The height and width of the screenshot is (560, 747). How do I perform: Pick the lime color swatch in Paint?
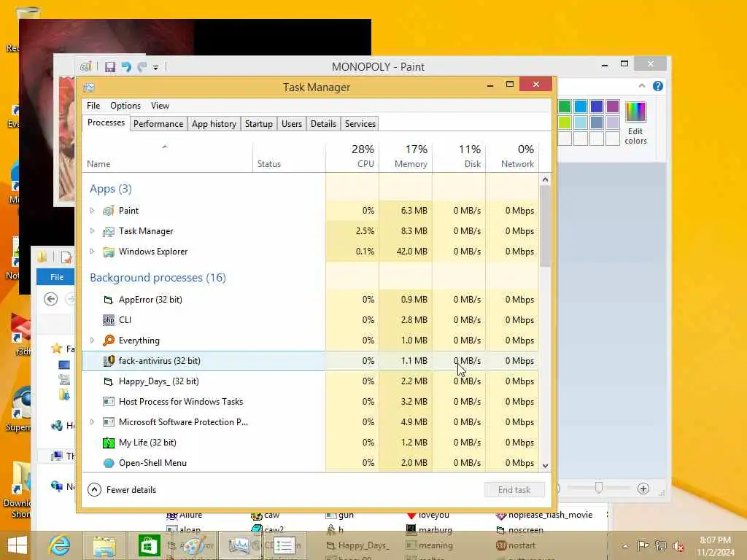[565, 122]
